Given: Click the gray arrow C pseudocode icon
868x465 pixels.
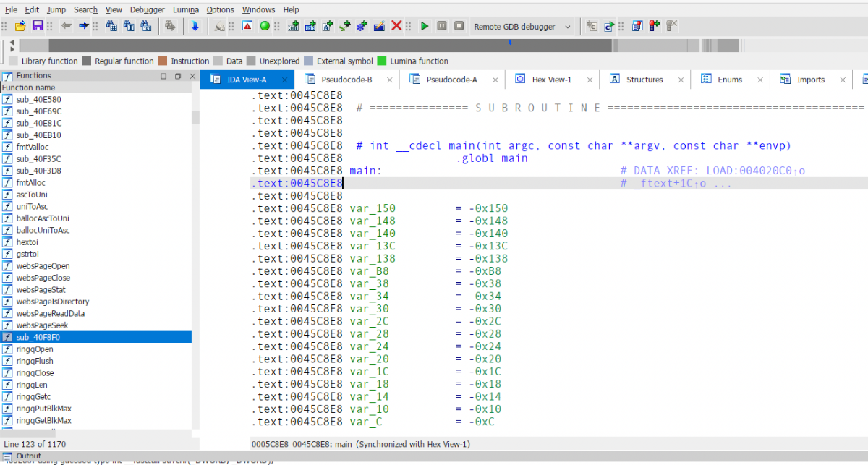Looking at the screenshot, I should tap(592, 26).
